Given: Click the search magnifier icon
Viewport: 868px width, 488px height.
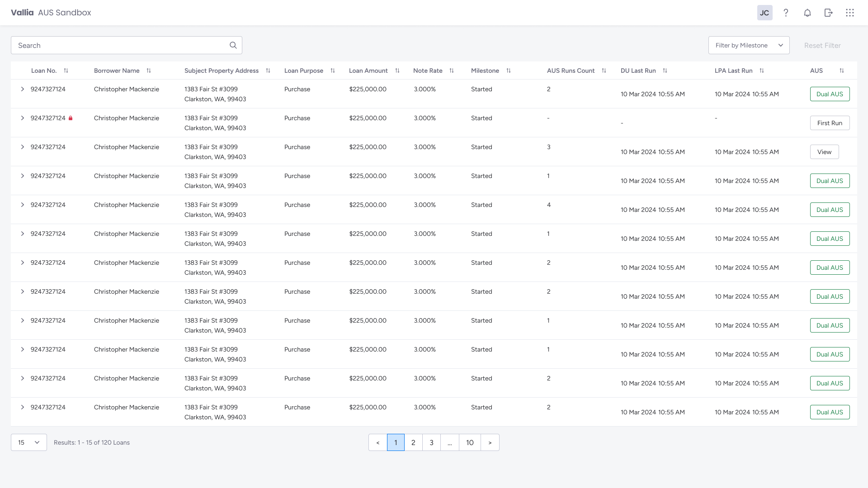Looking at the screenshot, I should coord(233,45).
